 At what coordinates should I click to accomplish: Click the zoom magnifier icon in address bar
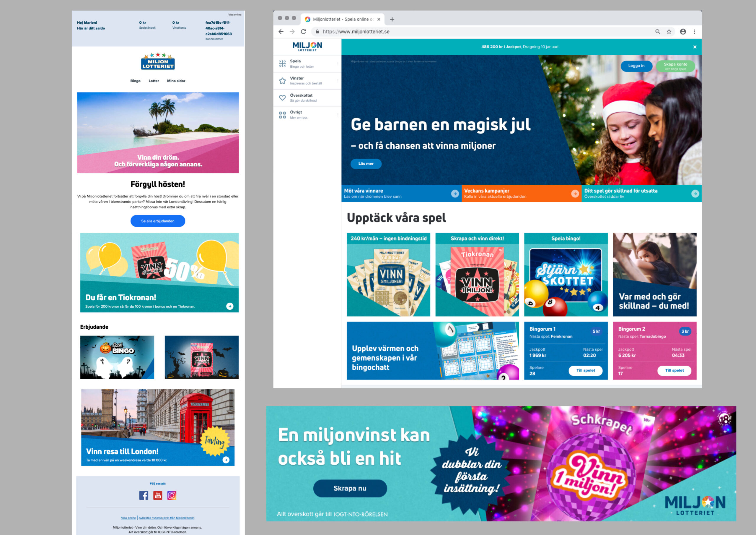[x=658, y=32]
